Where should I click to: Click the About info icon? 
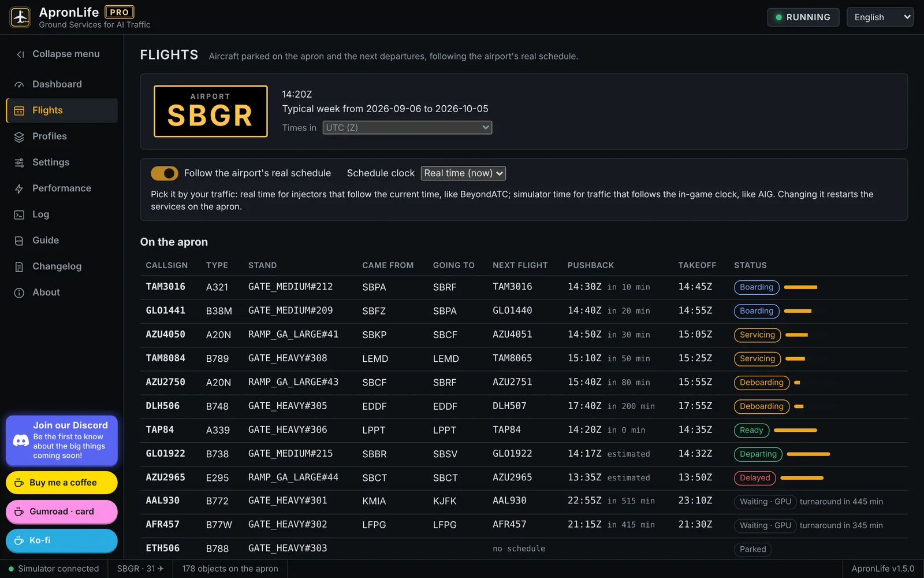[x=19, y=292]
